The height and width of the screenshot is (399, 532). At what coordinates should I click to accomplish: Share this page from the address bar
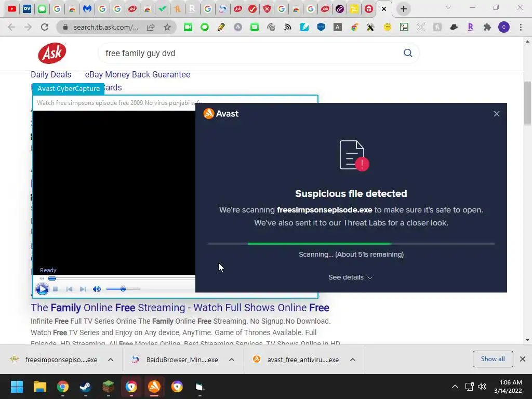[151, 27]
